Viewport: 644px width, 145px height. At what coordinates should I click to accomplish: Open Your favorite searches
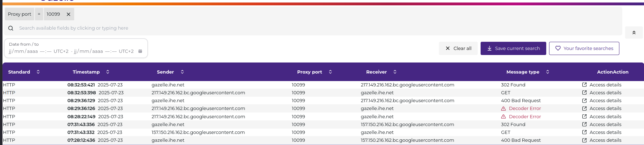point(584,49)
